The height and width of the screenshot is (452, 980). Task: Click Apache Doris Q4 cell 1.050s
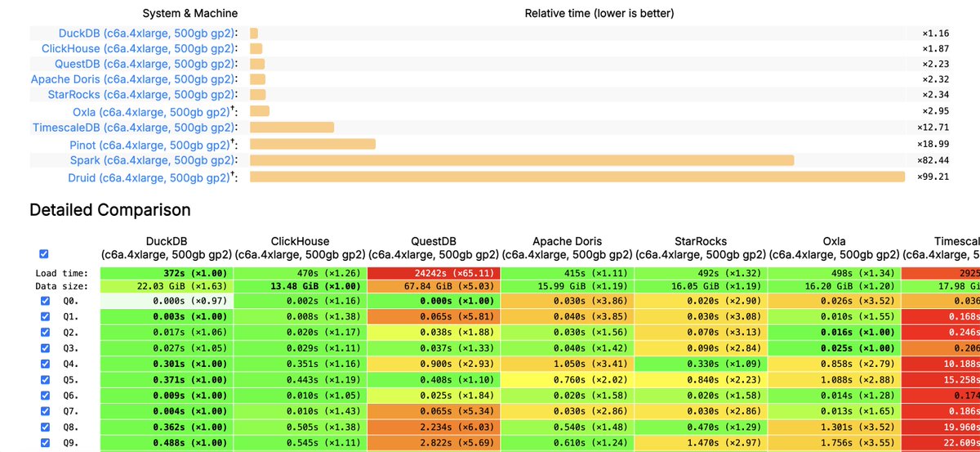568,363
